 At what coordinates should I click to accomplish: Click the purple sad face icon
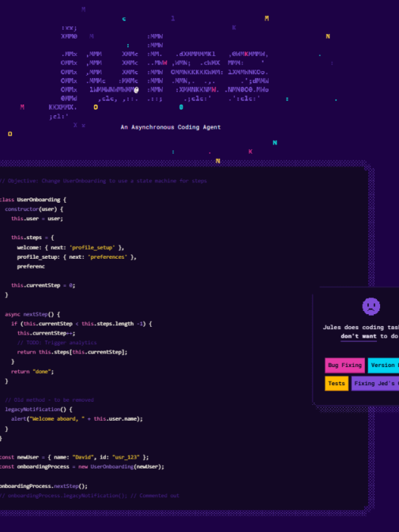(371, 306)
